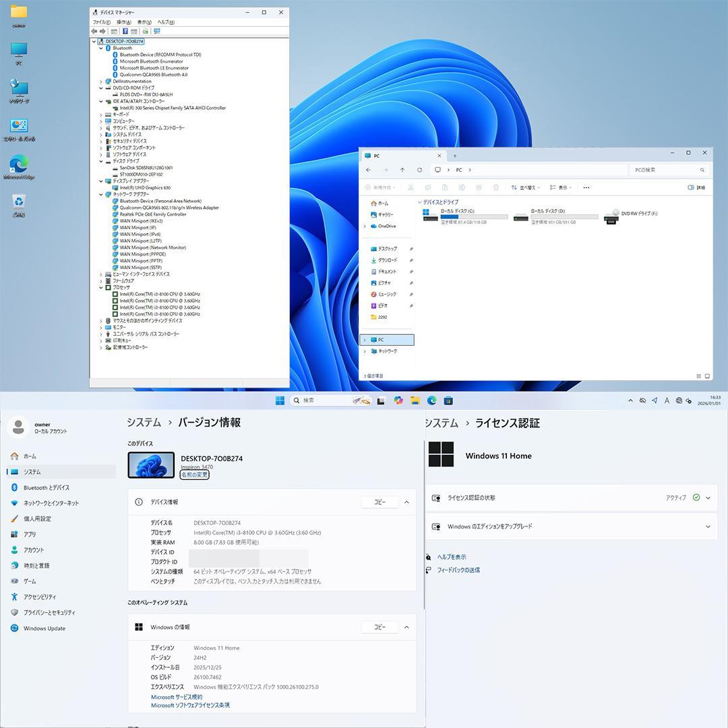Image resolution: width=728 pixels, height=728 pixels.
Task: Click the refresh icon in Explorer address bar
Action: tap(420, 170)
